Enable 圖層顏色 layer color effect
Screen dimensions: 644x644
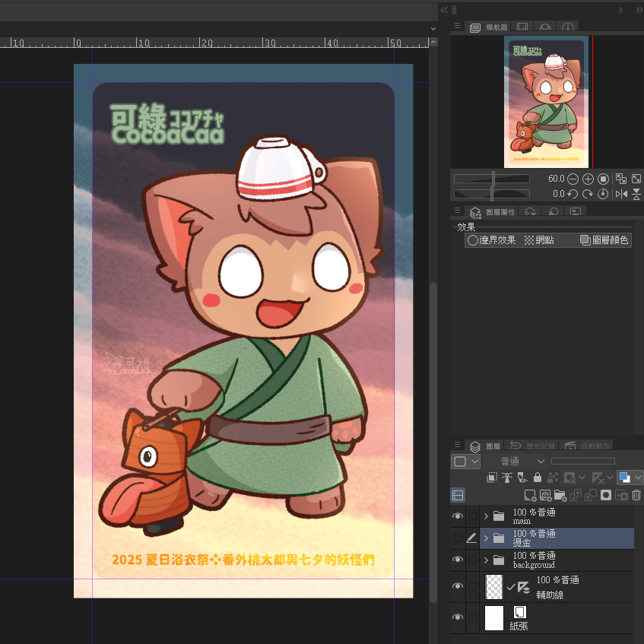click(x=604, y=240)
